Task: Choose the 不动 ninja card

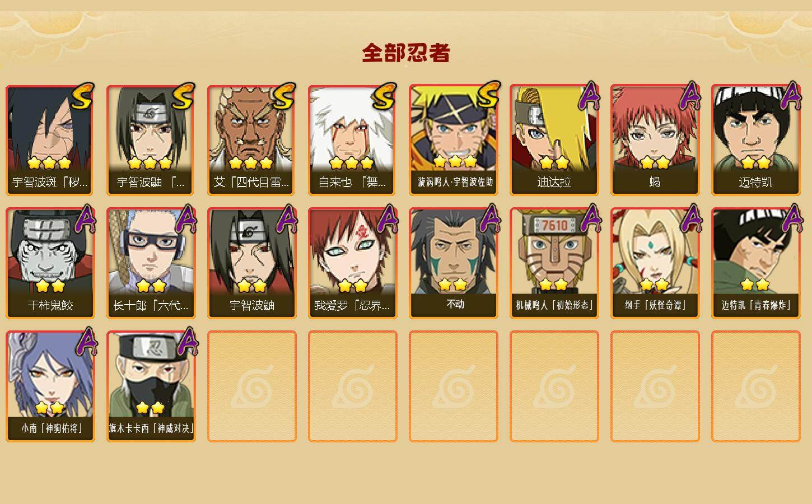Action: 454,263
